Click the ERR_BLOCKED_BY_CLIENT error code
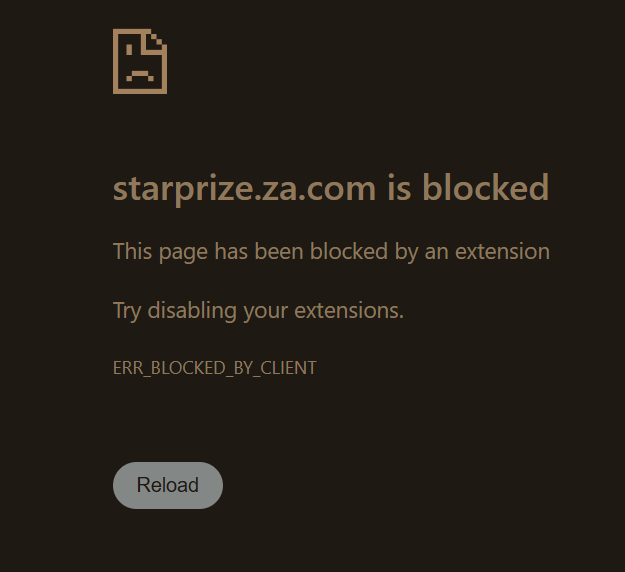The width and height of the screenshot is (625, 572). pos(215,368)
